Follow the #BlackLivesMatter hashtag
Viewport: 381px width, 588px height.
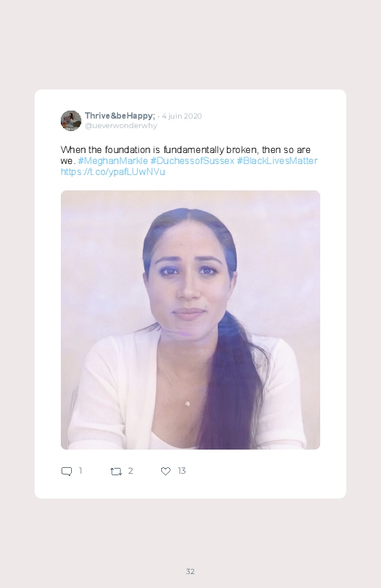[277, 161]
